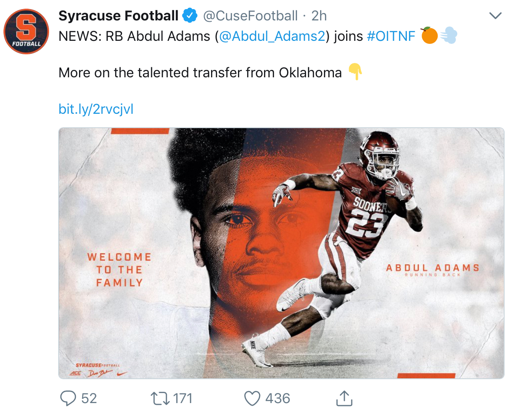Follow the bit.ly/2rvcjvl link
This screenshot has height=420, width=512.
point(96,109)
